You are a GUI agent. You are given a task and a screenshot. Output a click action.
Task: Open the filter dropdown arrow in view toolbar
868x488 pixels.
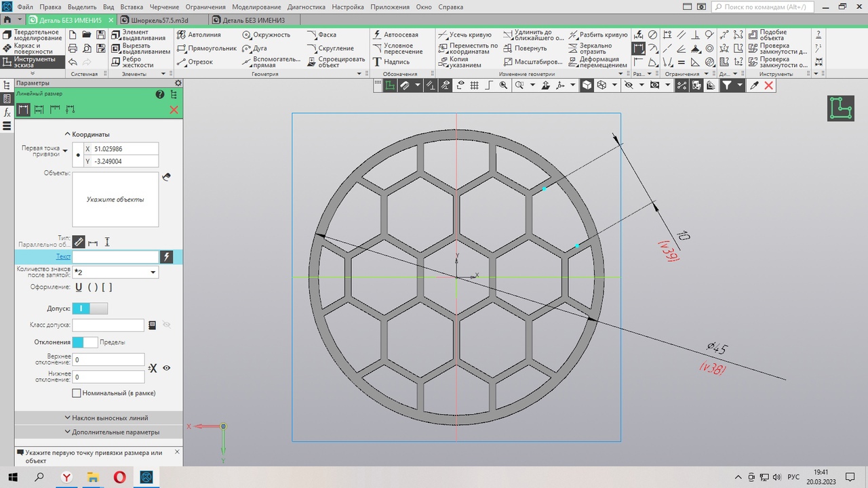point(740,85)
